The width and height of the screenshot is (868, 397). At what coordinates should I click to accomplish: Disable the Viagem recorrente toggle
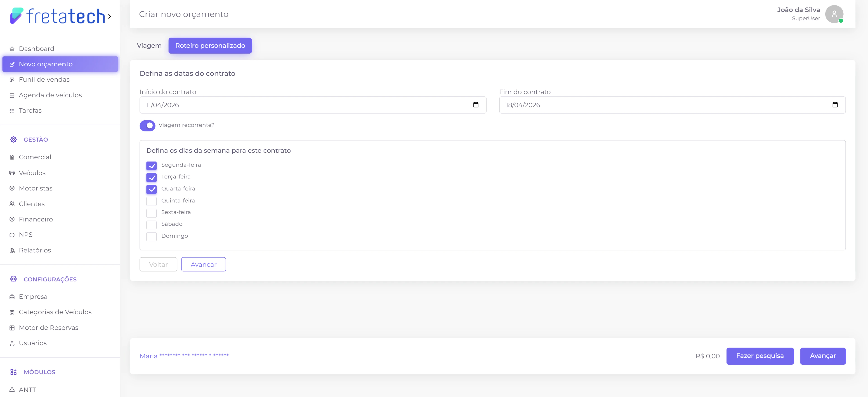[x=148, y=126]
